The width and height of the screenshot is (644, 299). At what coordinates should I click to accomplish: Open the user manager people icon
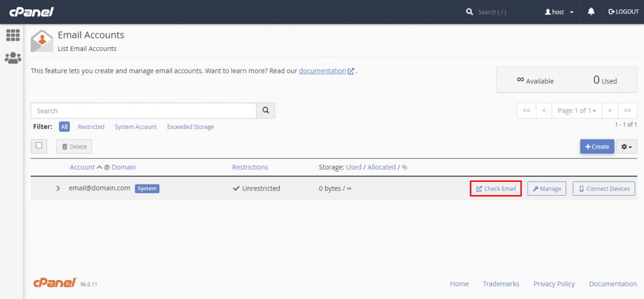coord(13,58)
